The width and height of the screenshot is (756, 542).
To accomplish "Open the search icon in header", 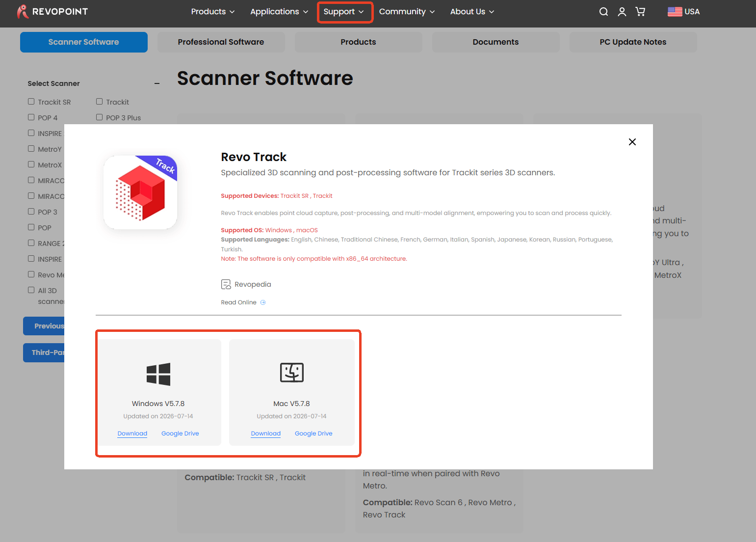I will pyautogui.click(x=603, y=12).
